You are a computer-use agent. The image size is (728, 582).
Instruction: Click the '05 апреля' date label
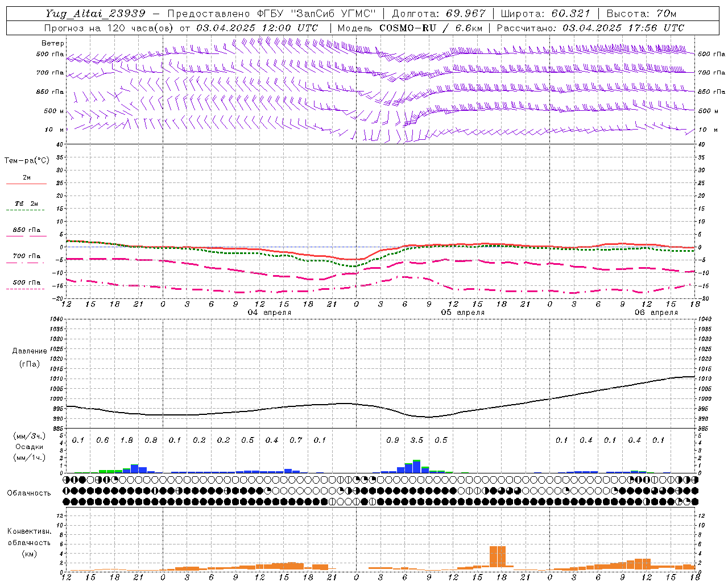coord(463,313)
